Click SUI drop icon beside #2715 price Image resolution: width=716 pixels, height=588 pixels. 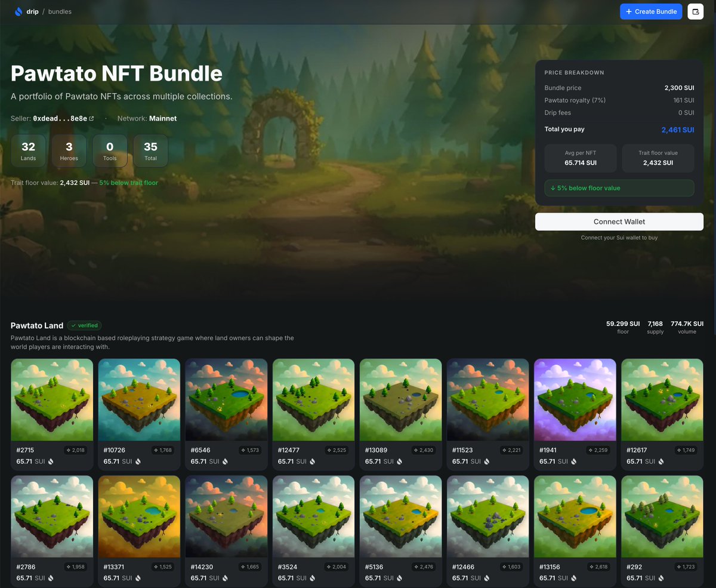51,461
